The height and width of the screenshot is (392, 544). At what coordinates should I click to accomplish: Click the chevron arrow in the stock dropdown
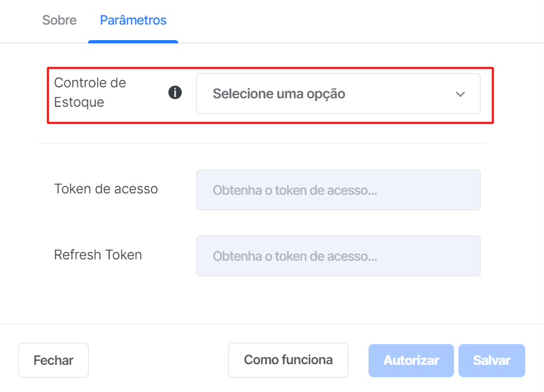click(x=460, y=94)
